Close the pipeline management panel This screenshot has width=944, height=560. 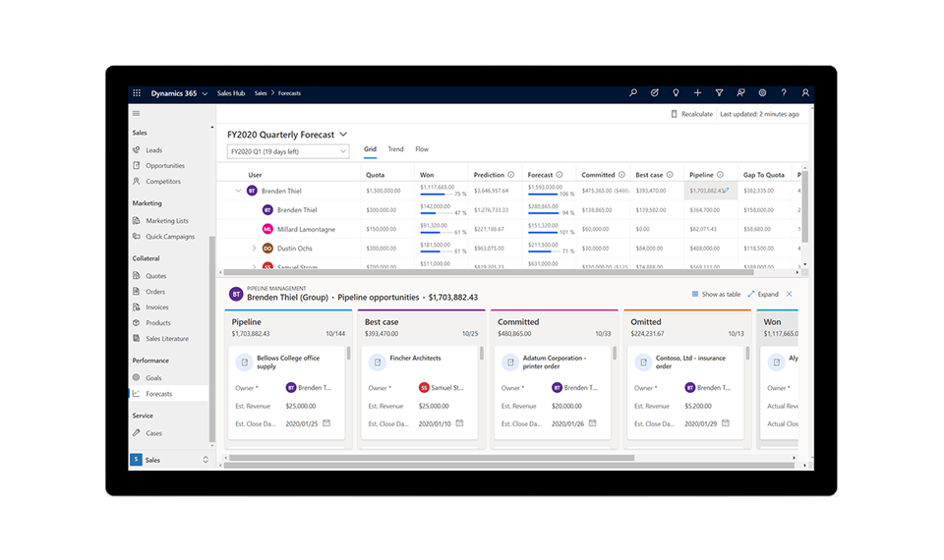pos(789,294)
